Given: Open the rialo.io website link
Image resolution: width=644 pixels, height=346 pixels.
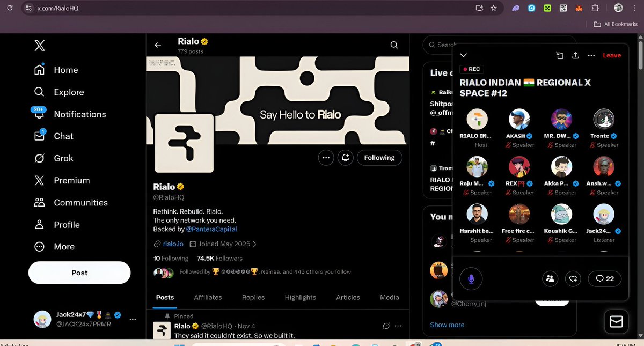Looking at the screenshot, I should tap(173, 244).
